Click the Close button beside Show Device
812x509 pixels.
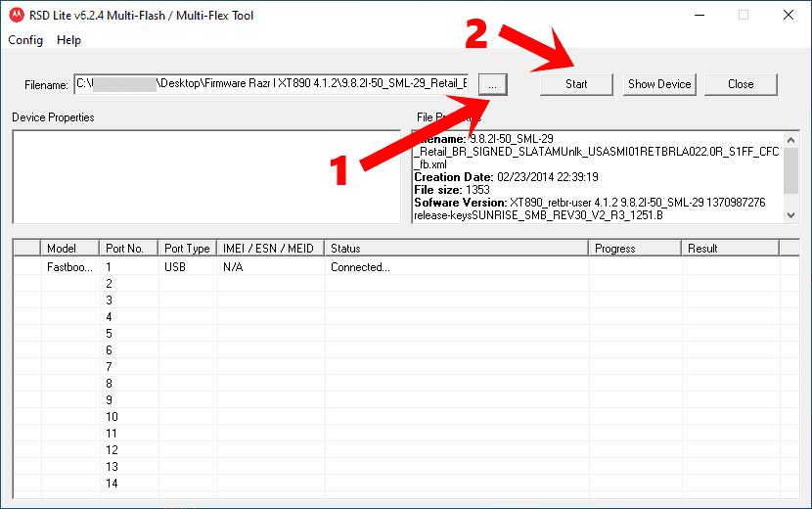click(741, 84)
